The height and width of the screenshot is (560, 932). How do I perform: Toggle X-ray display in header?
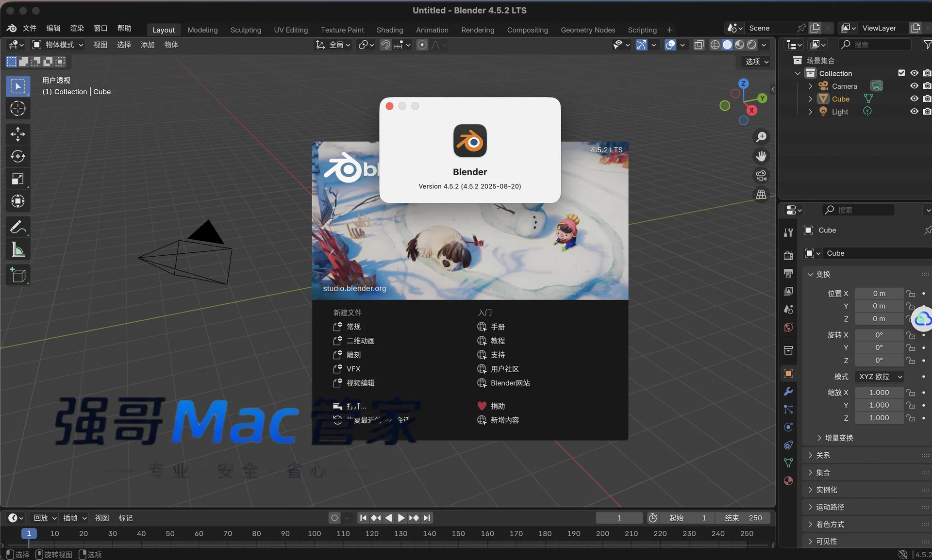click(699, 45)
